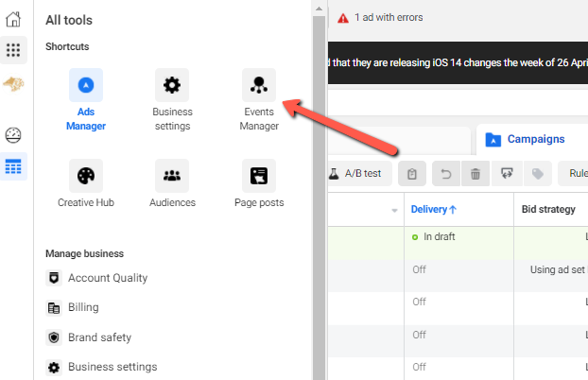The image size is (588, 380).
Task: Open Business settings shortcut tile
Action: pyautogui.click(x=172, y=100)
